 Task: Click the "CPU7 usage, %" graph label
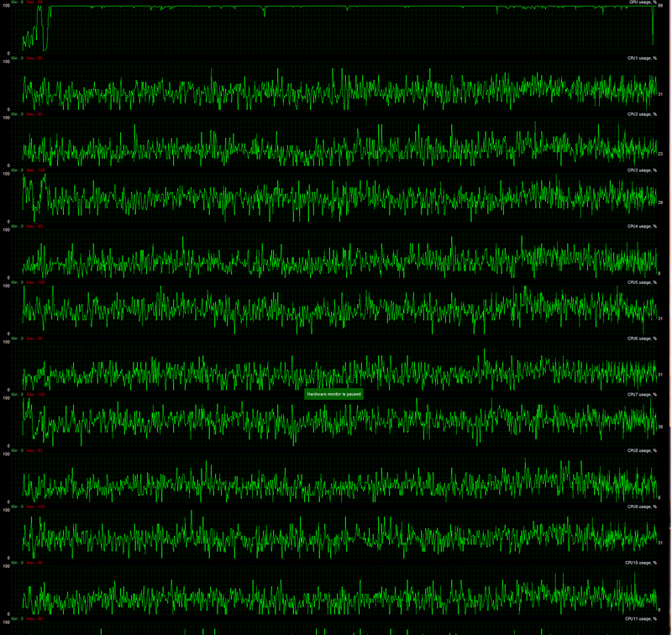(642, 395)
